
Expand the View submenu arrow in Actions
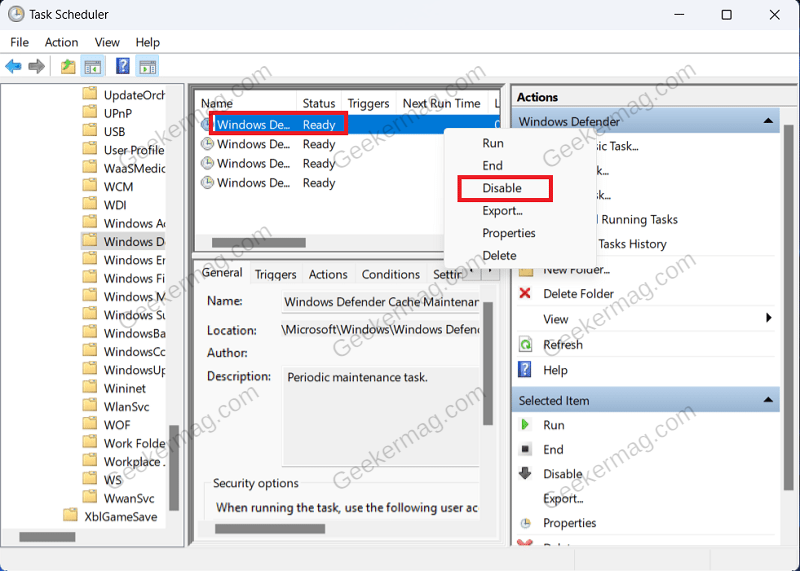[x=768, y=318]
